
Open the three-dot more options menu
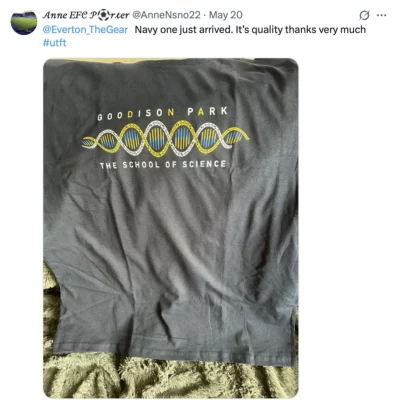(x=381, y=15)
